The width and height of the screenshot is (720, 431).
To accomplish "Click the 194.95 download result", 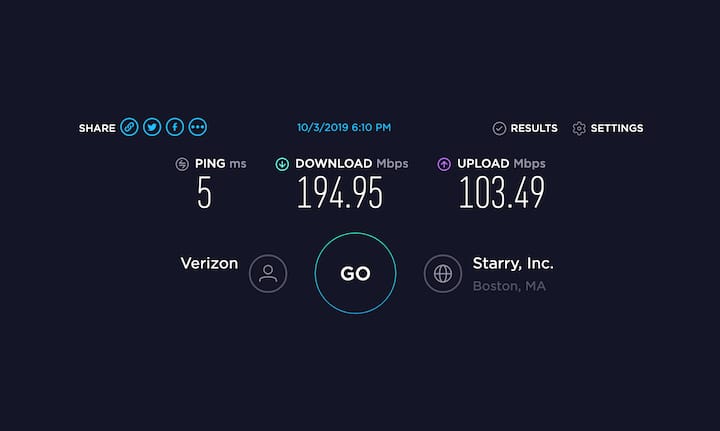I will click(340, 193).
